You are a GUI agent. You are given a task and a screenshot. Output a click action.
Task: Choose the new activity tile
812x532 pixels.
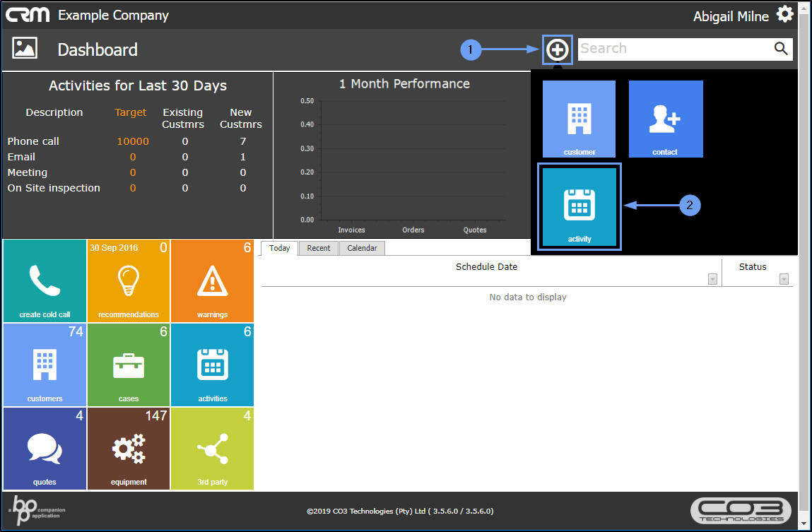(579, 206)
